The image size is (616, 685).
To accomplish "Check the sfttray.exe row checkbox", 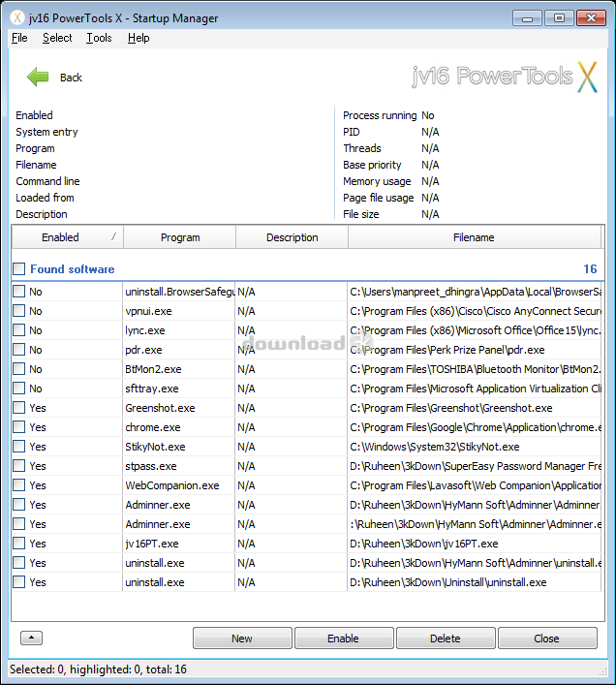I will [18, 389].
